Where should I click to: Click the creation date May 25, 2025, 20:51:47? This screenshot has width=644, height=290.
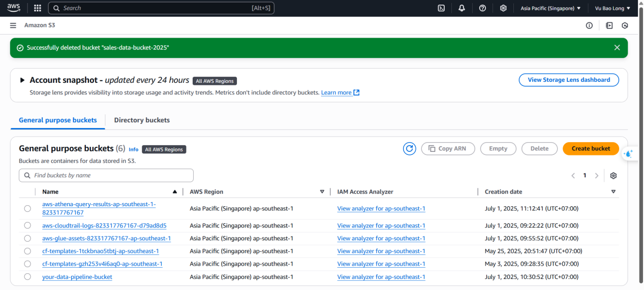pos(533,251)
